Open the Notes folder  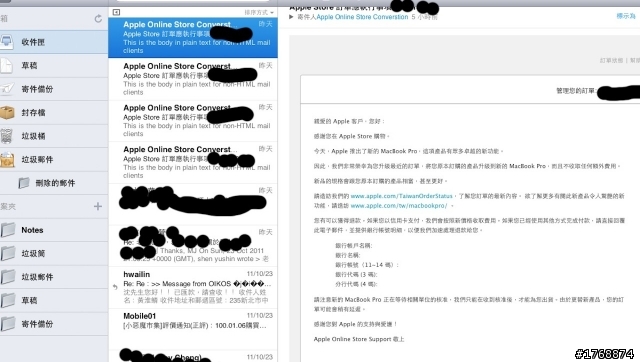54,230
